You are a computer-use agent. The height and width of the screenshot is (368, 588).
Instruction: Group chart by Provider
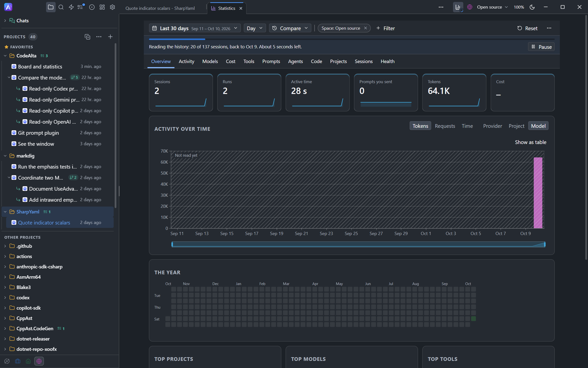[x=492, y=126]
